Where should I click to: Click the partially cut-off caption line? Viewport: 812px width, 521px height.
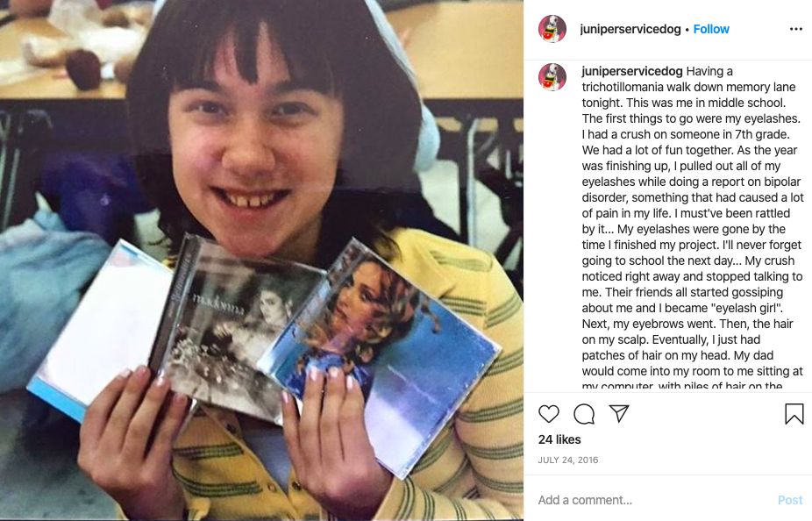(682, 386)
